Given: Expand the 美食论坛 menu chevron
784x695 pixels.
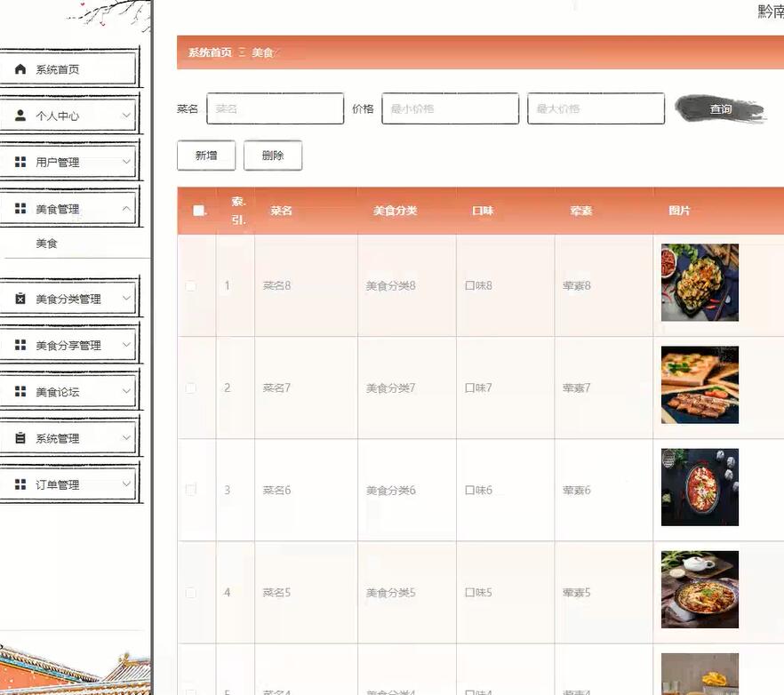Looking at the screenshot, I should (x=126, y=392).
